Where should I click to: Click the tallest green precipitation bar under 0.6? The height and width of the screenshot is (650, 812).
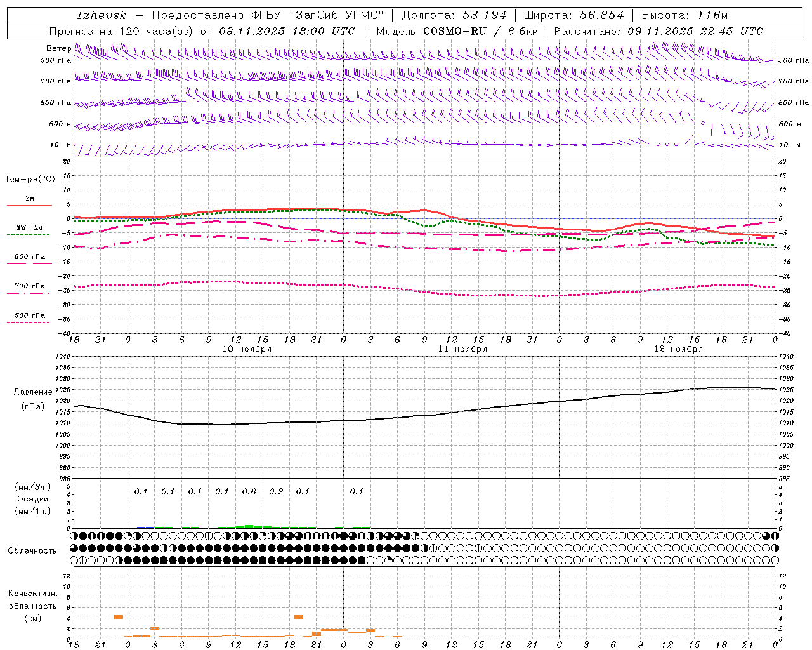(249, 526)
